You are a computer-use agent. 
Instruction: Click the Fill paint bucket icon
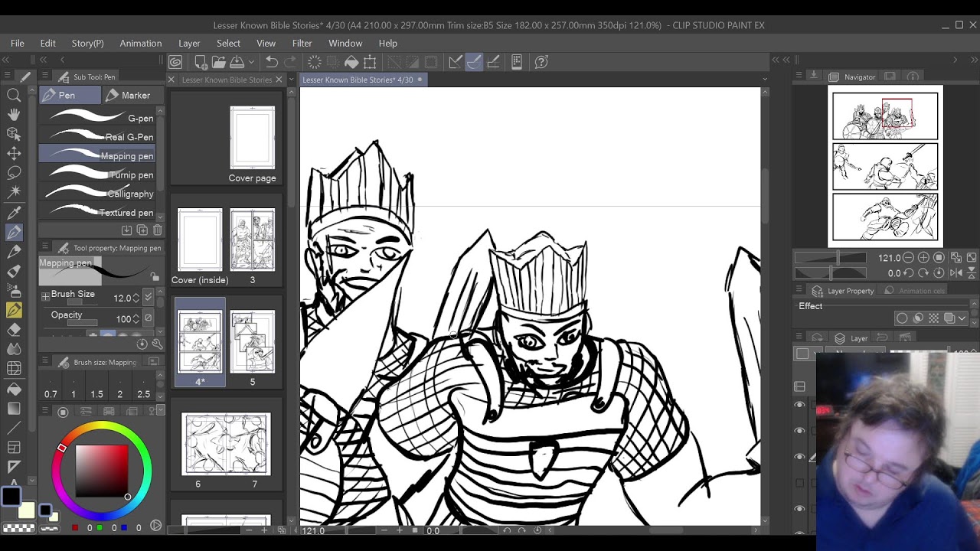(x=351, y=62)
